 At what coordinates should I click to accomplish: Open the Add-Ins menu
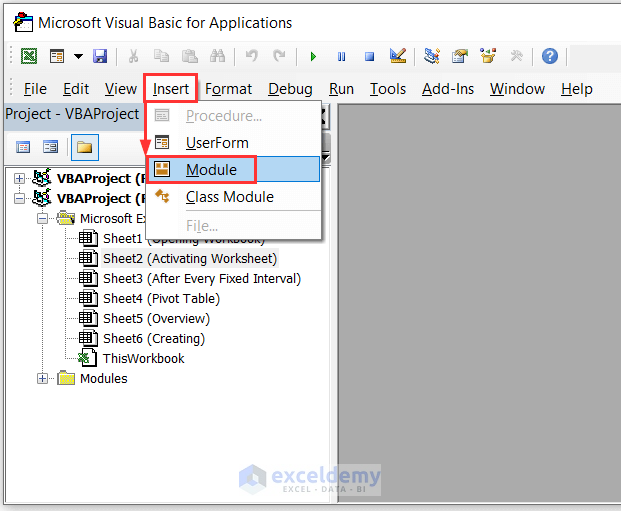tap(448, 89)
